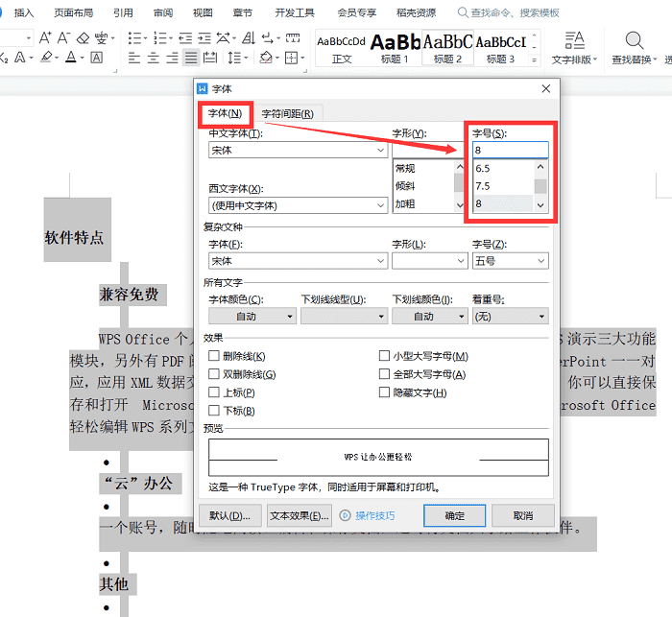Apply the 标题 1 style
This screenshot has height=617, width=672.
[x=396, y=48]
